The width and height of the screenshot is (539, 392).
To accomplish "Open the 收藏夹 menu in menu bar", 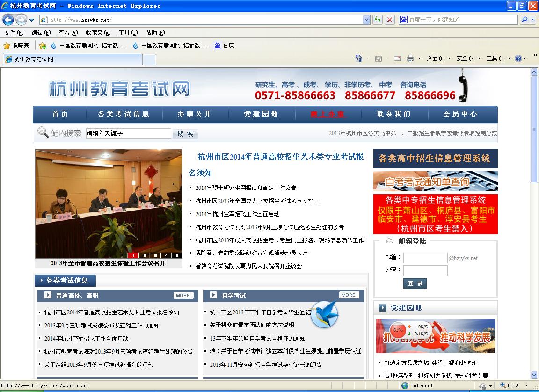I will coord(98,33).
